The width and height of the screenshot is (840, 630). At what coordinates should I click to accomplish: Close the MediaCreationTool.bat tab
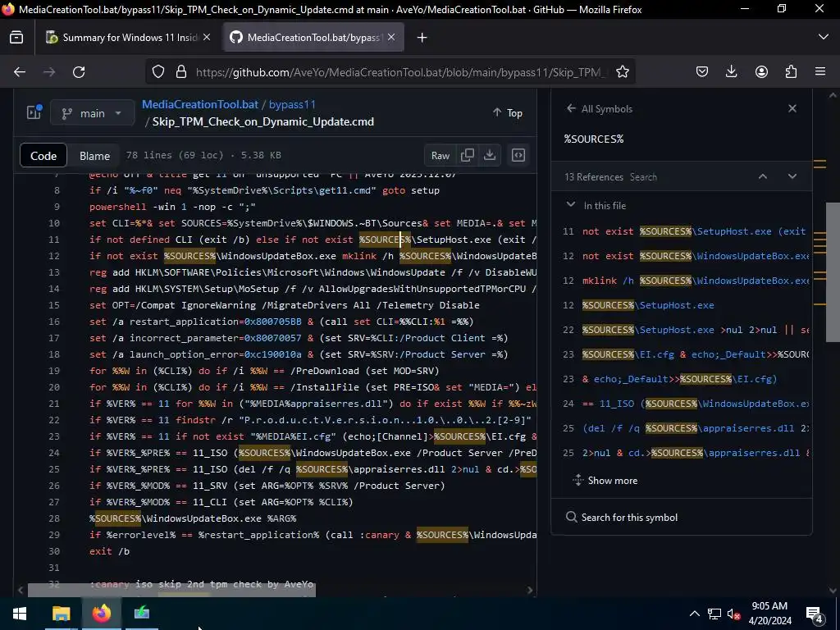click(391, 37)
